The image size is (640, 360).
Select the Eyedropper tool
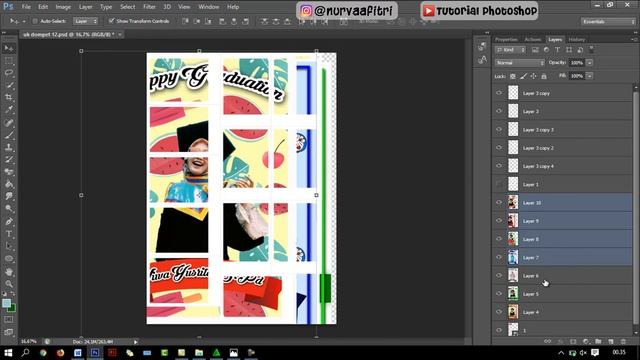(x=9, y=110)
